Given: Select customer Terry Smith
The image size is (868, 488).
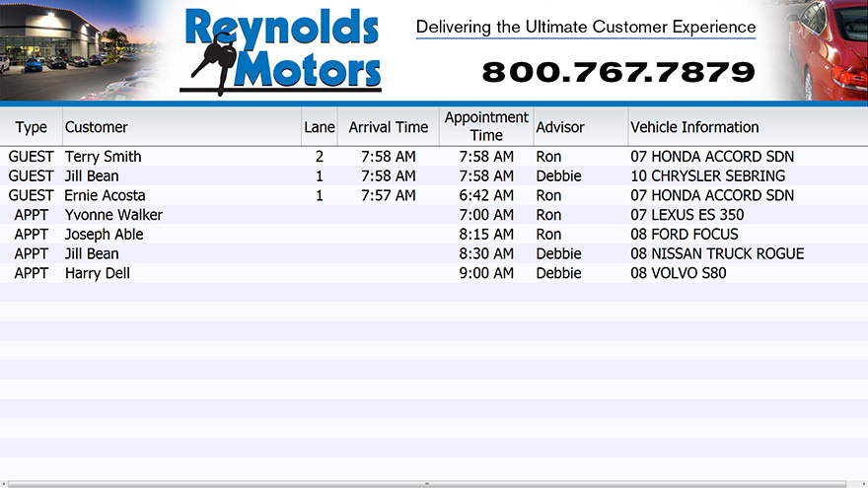Looking at the screenshot, I should pos(103,157).
